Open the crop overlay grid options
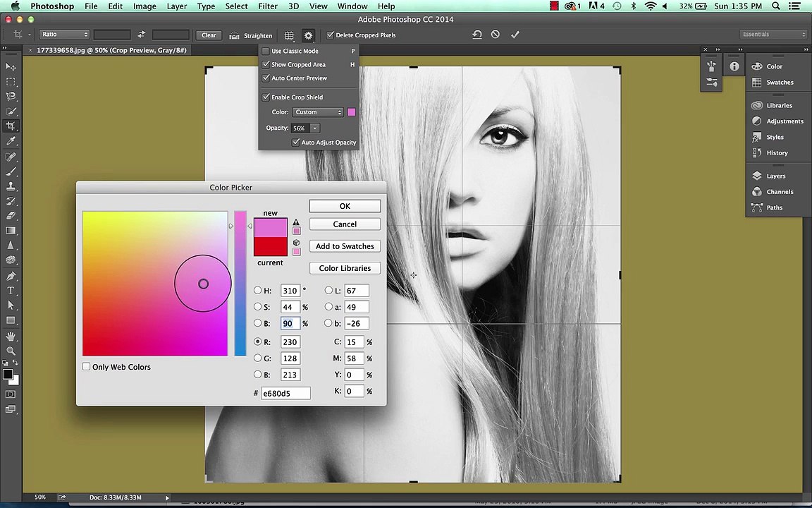The width and height of the screenshot is (812, 508). pos(289,35)
